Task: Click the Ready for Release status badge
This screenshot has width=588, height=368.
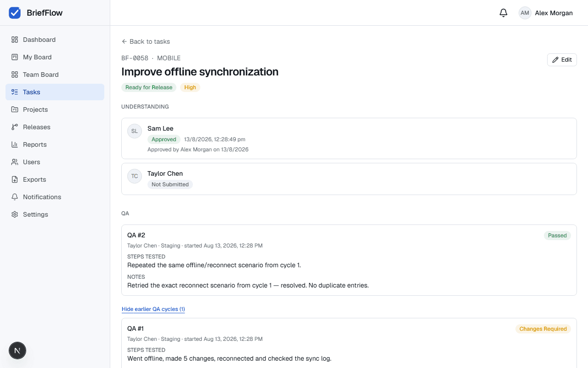Action: click(x=149, y=87)
